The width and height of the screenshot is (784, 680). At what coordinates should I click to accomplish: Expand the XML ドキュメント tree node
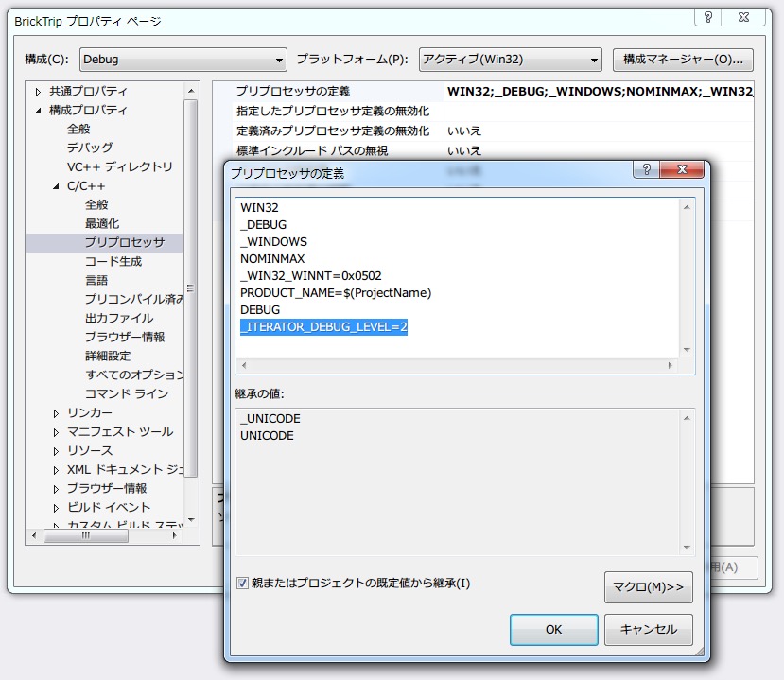[56, 470]
